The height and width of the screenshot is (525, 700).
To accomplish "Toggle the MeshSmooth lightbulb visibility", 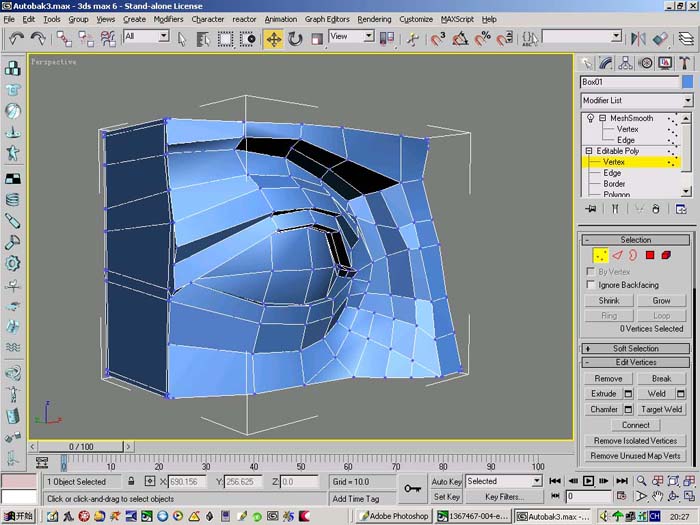I will 590,118.
